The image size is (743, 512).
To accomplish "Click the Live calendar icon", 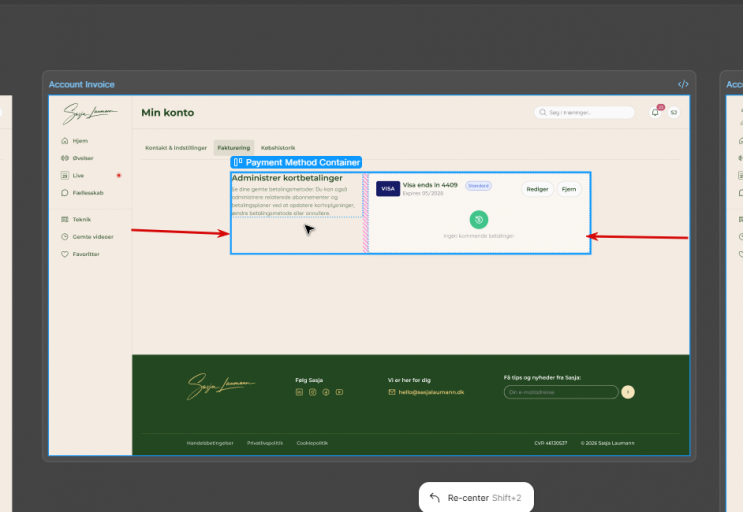I will pos(65,176).
